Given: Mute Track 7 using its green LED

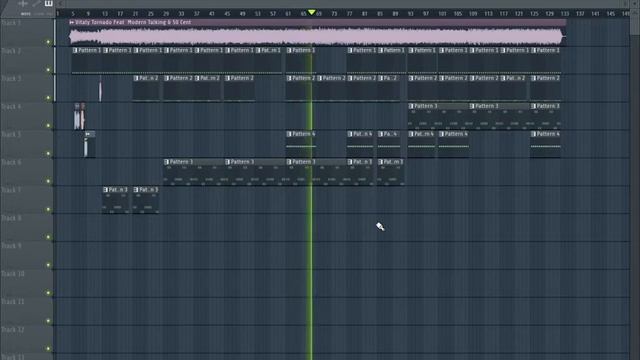Looking at the screenshot, I should point(48,209).
